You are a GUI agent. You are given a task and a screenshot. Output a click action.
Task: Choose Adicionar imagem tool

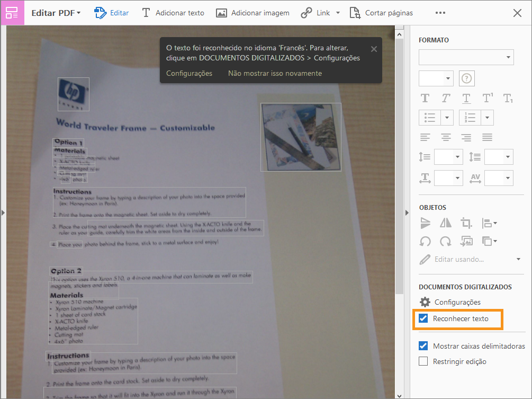click(253, 13)
